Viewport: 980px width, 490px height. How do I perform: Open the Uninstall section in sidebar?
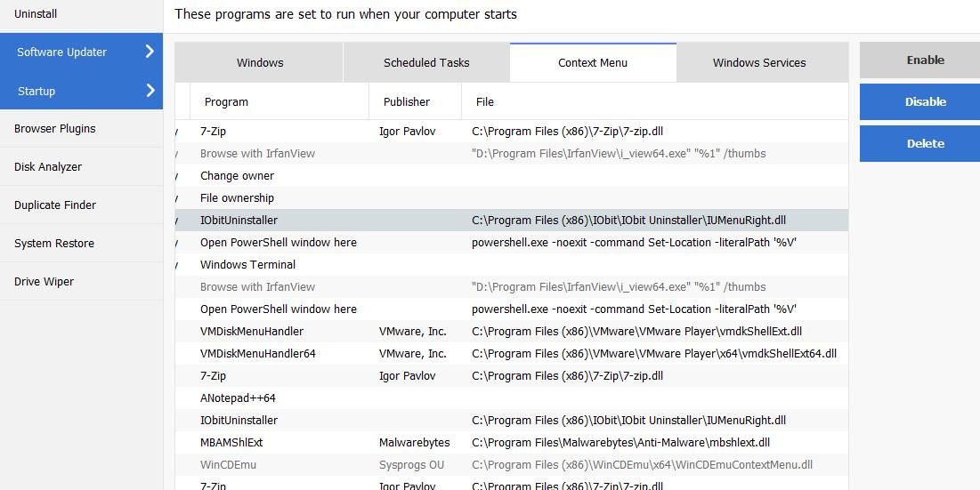pyautogui.click(x=36, y=13)
